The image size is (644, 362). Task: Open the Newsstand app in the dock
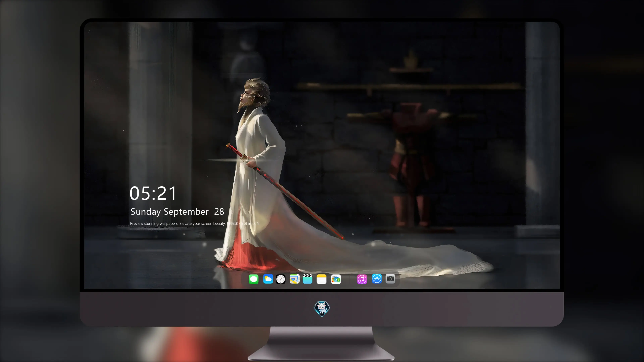click(x=336, y=279)
